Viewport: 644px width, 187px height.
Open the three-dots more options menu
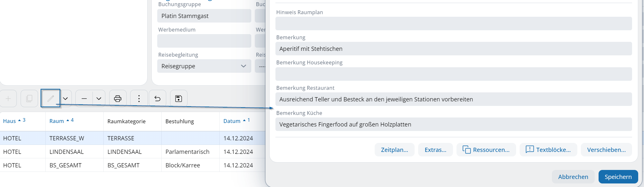[x=139, y=98]
